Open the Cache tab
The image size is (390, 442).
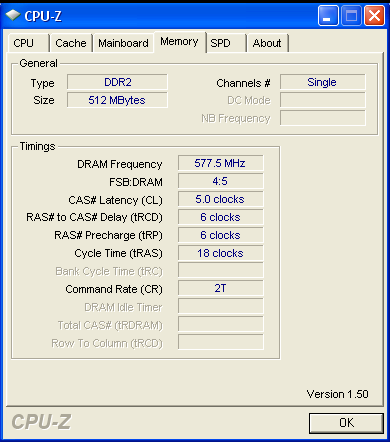coord(71,43)
